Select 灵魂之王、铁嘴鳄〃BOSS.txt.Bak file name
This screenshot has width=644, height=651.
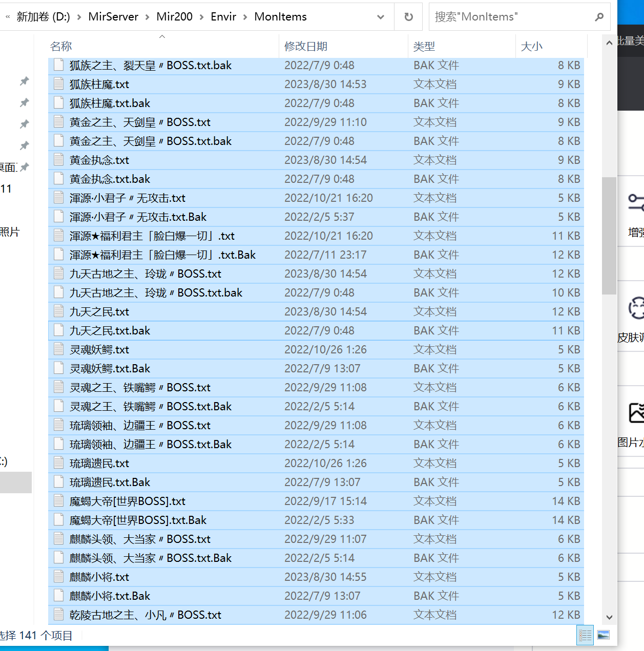coord(151,406)
